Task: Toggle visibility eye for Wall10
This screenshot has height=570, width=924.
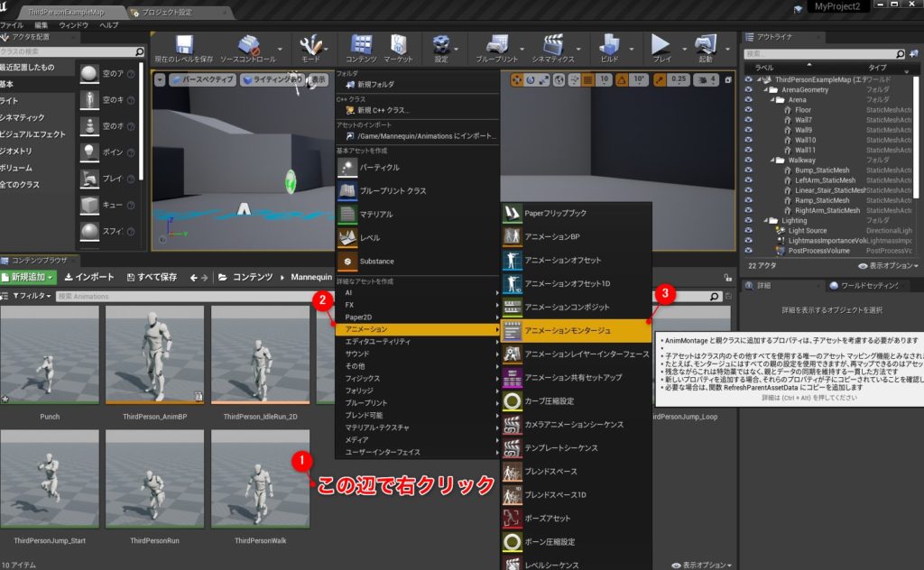Action: point(748,140)
